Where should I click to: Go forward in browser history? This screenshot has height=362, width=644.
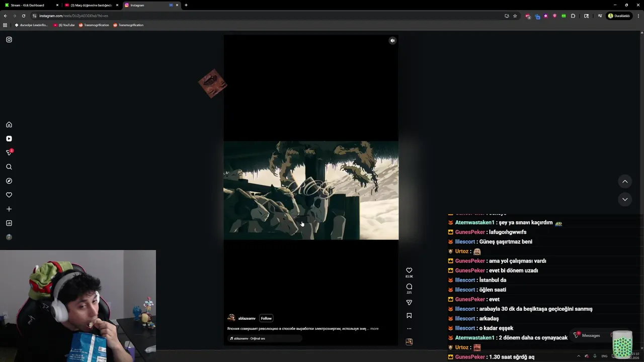pos(14,16)
